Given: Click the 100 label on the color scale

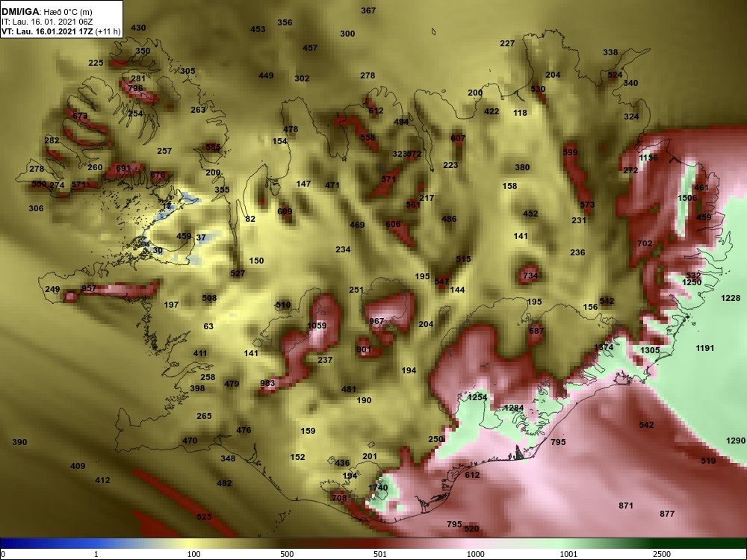Looking at the screenshot, I should point(194,554).
